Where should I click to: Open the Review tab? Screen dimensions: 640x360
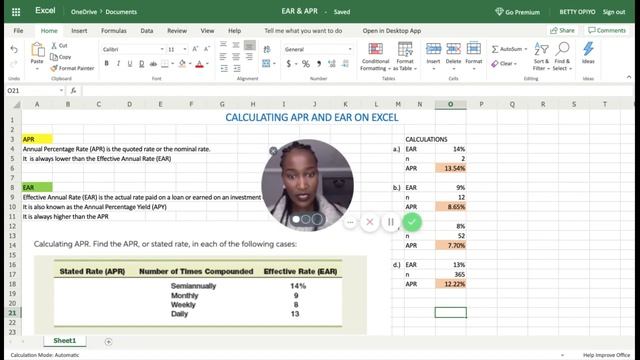[x=177, y=31]
